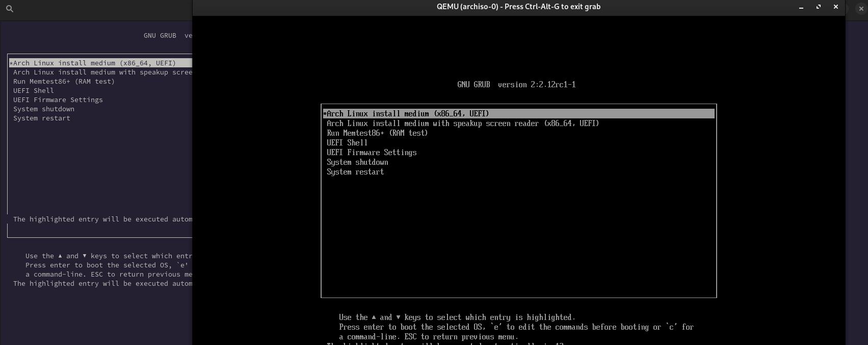The height and width of the screenshot is (345, 868).
Task: Click 'GNU GRUB version 2:2.12rc1-1' header in QEMU
Action: click(x=516, y=85)
